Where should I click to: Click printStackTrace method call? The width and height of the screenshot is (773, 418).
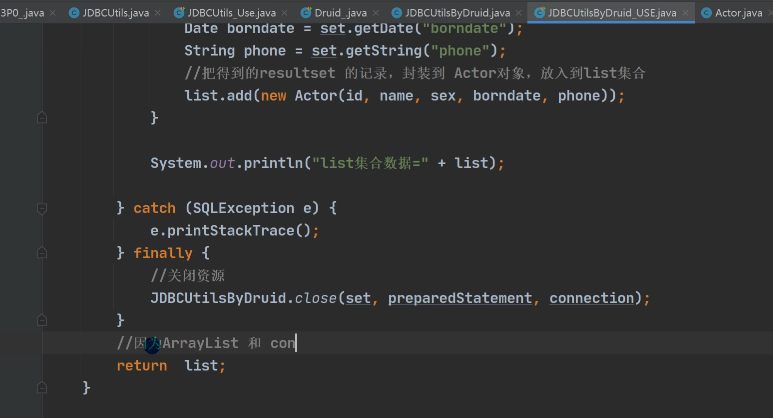[x=230, y=231]
